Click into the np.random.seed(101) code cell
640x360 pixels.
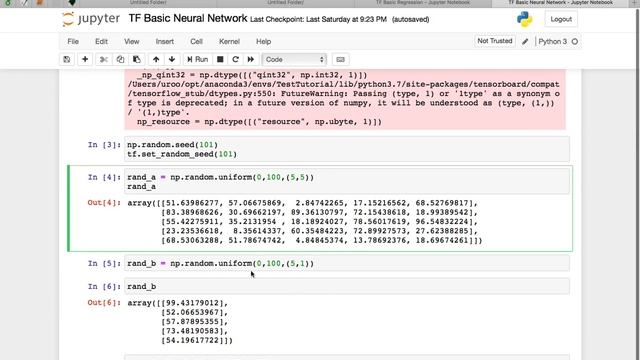coord(347,149)
